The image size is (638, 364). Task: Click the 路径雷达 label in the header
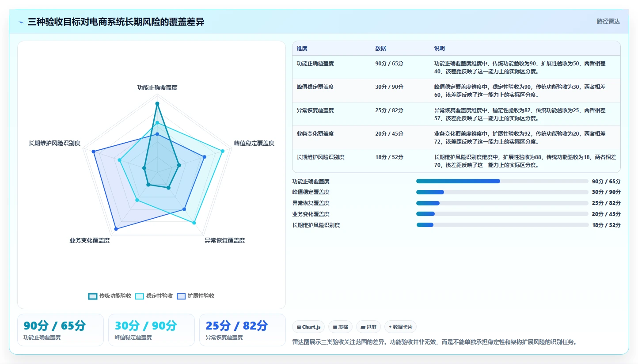tap(608, 21)
